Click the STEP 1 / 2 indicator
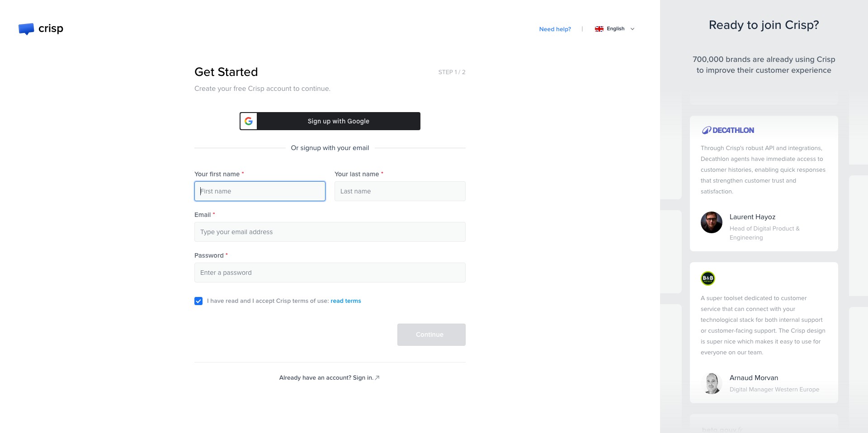The width and height of the screenshot is (868, 433). 452,72
